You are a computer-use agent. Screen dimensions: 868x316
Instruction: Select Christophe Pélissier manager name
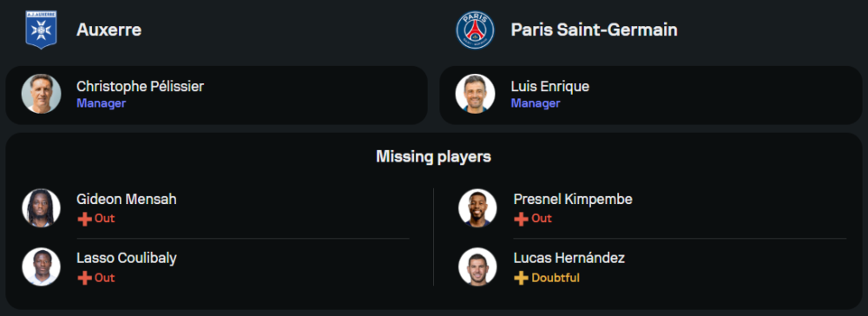coord(140,87)
